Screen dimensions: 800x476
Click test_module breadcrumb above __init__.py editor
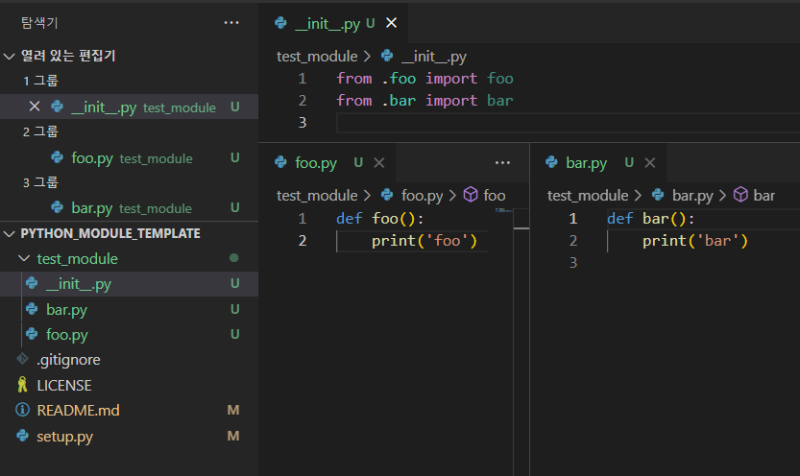click(x=316, y=57)
